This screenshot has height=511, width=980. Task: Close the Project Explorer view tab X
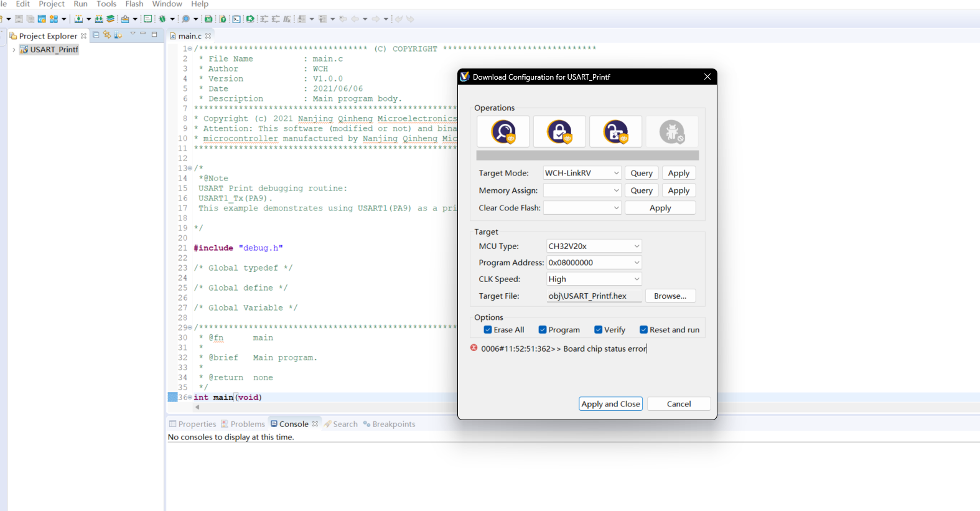[x=83, y=36]
